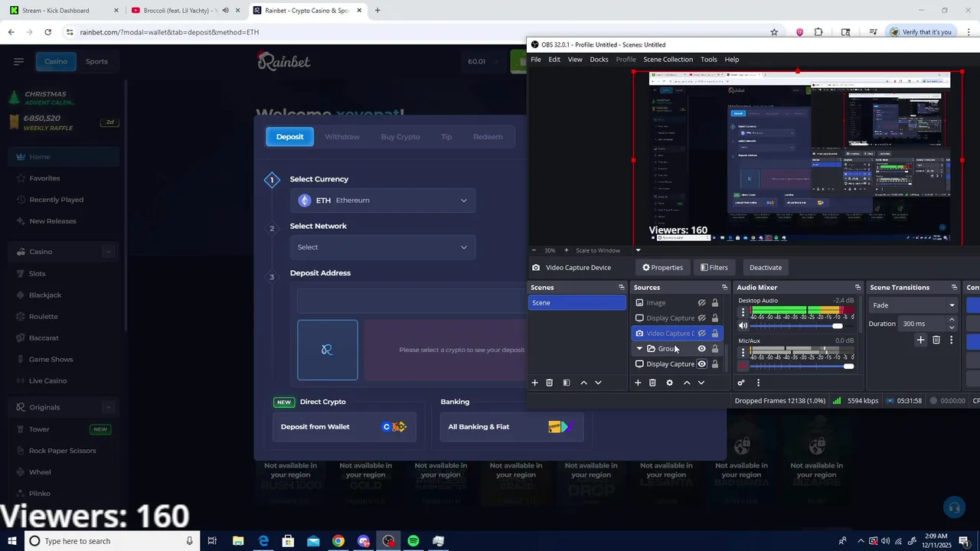The image size is (980, 551).
Task: Toggle lock on Group source
Action: click(715, 349)
